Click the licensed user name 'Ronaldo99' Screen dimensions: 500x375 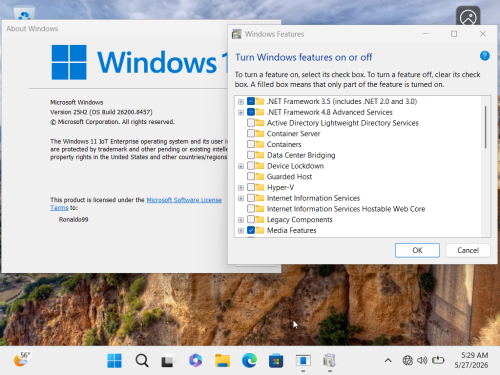pyautogui.click(x=73, y=219)
